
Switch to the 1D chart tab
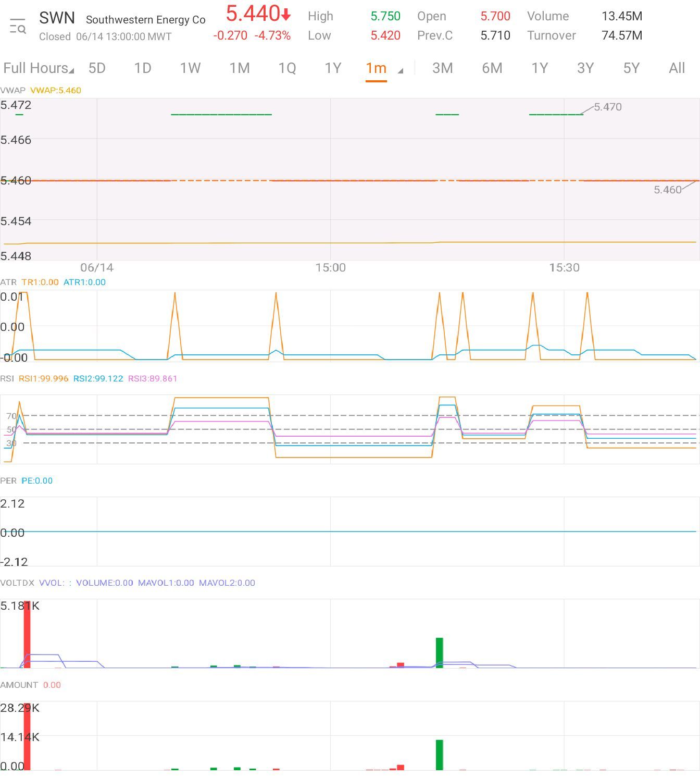(143, 68)
